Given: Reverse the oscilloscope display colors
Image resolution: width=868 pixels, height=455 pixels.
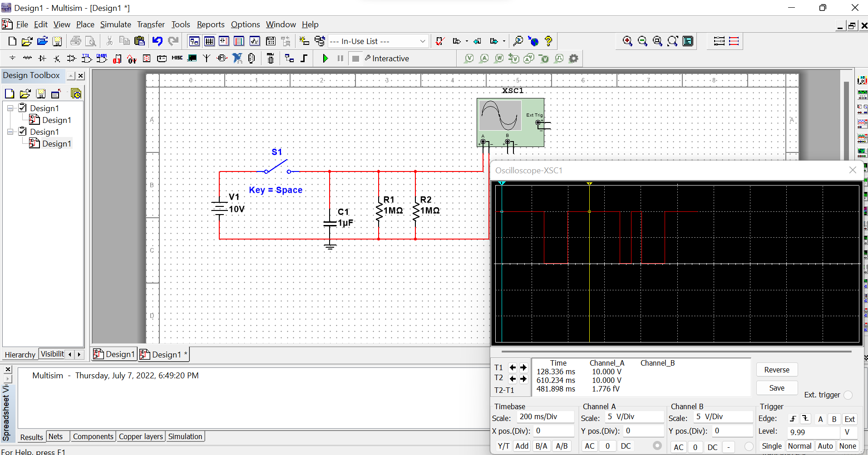Looking at the screenshot, I should click(x=776, y=369).
